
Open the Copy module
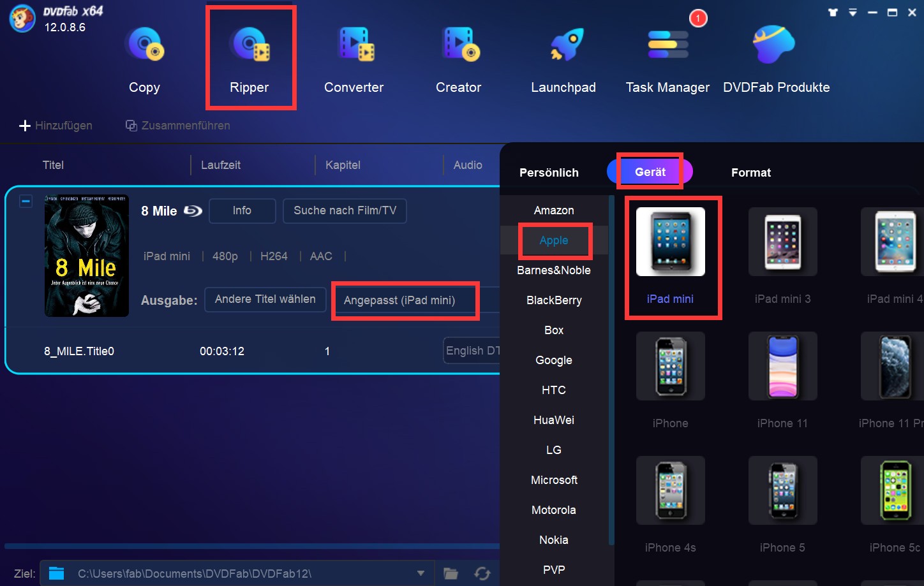coord(145,61)
